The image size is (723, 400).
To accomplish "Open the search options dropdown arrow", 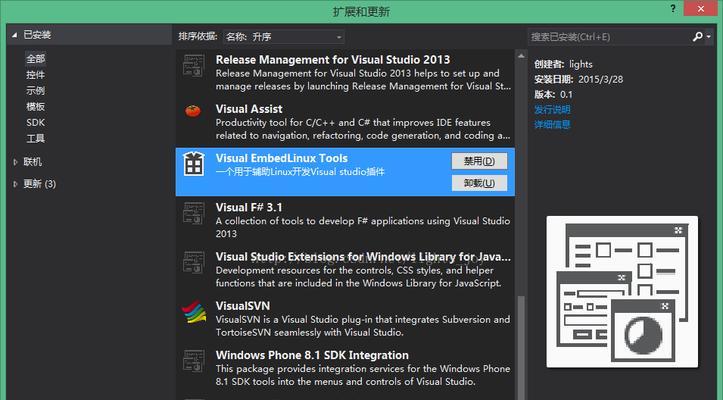I will 709,37.
